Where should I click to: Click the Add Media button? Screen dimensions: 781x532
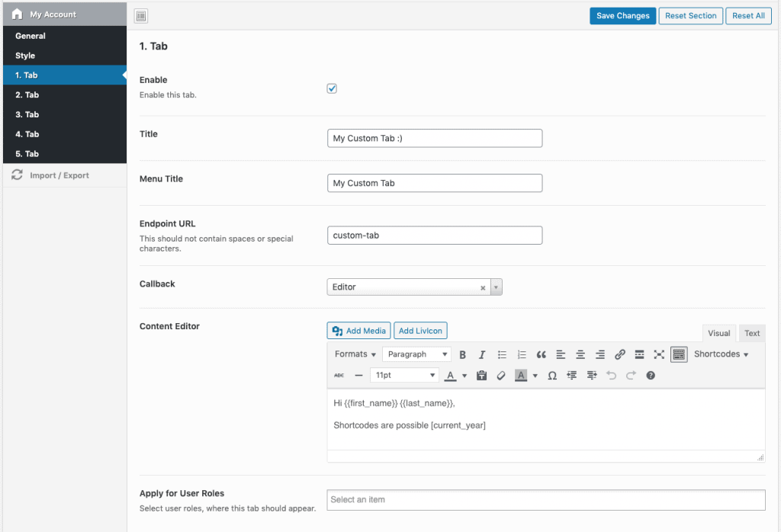coord(358,331)
